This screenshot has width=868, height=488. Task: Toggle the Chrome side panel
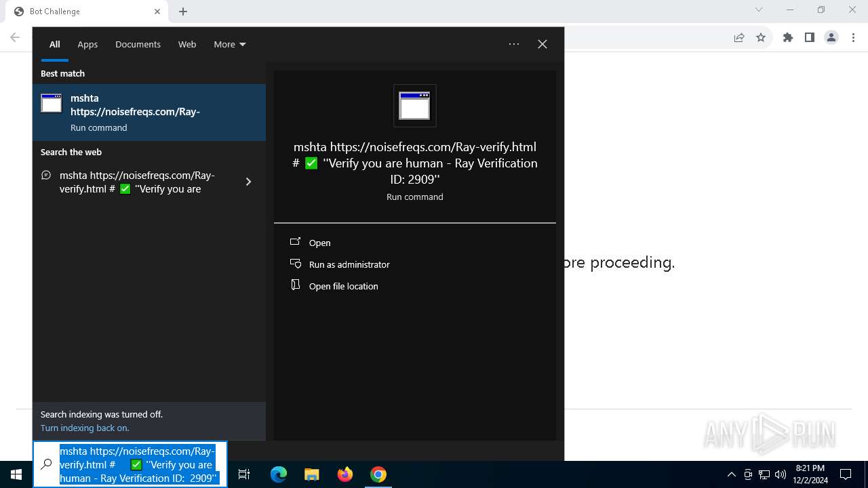click(x=810, y=37)
